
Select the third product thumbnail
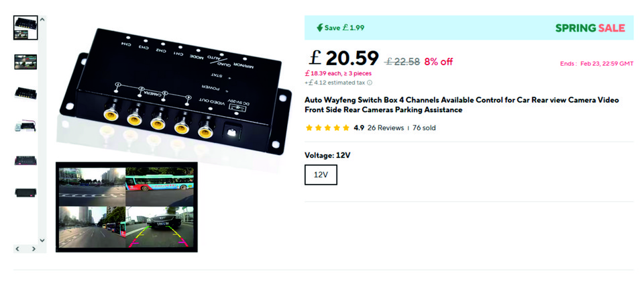click(x=25, y=93)
